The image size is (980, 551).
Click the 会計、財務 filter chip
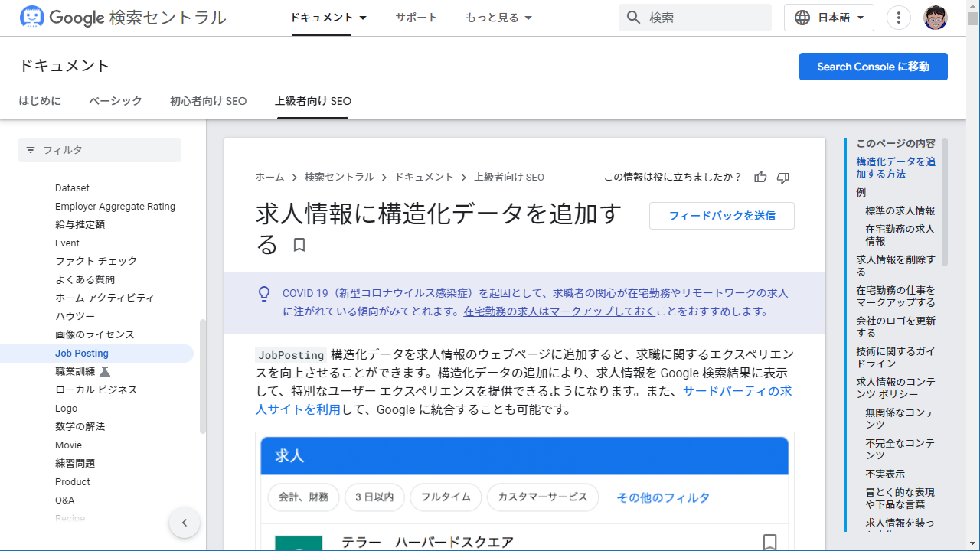click(303, 497)
